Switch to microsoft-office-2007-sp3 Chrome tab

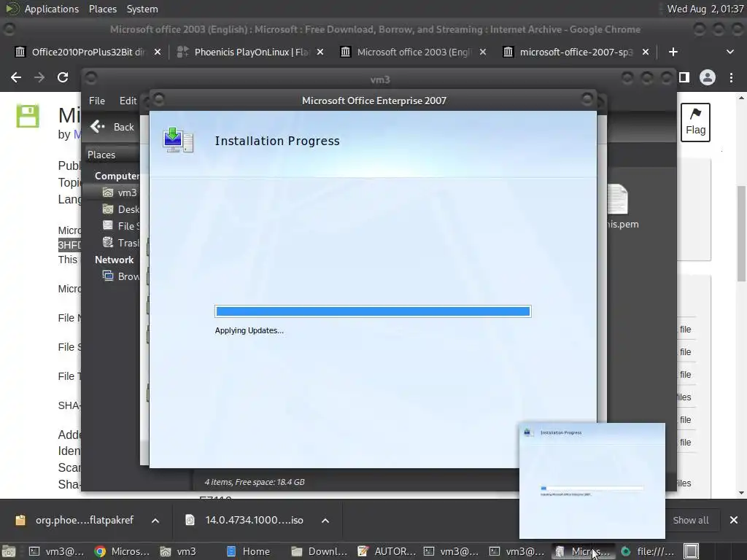coord(569,52)
